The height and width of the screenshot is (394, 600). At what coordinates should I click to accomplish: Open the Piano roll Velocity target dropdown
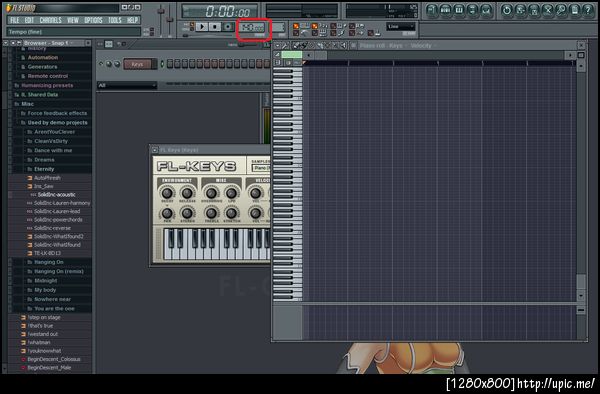pos(423,46)
